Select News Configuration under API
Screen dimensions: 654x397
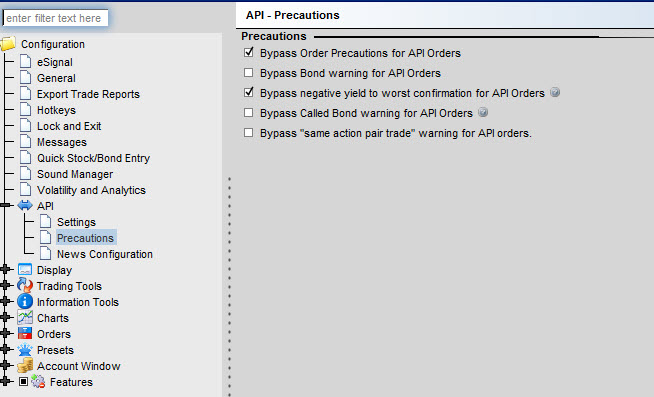(x=105, y=254)
